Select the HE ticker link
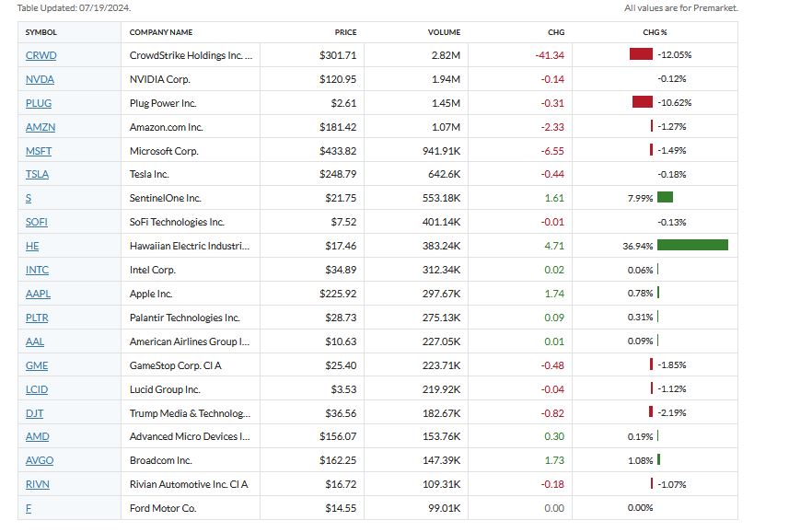The height and width of the screenshot is (532, 789). click(x=32, y=246)
